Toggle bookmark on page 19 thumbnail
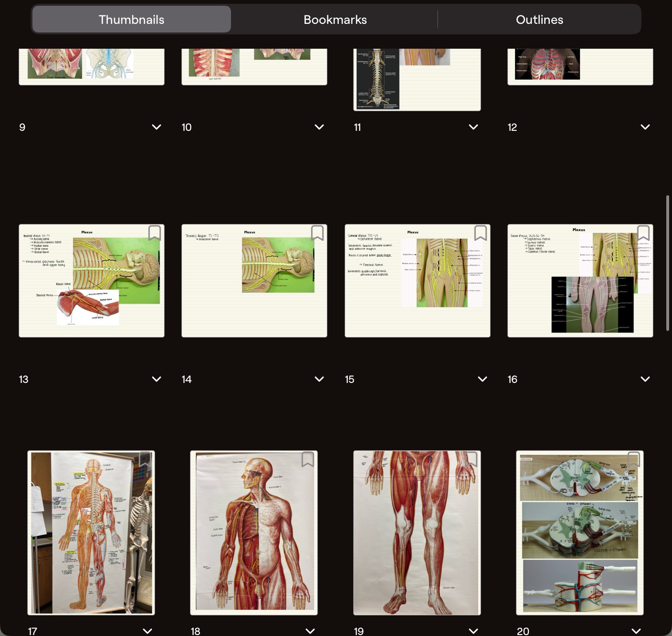The height and width of the screenshot is (636, 672). (471, 459)
